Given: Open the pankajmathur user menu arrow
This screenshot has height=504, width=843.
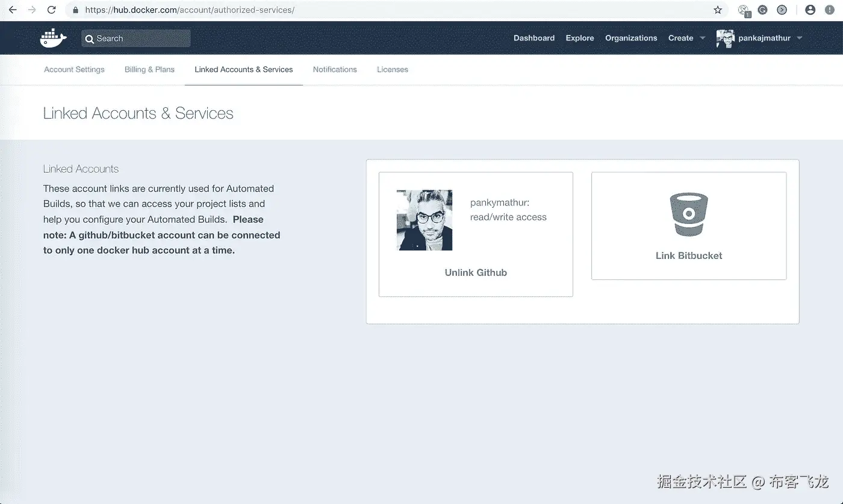Looking at the screenshot, I should 800,38.
